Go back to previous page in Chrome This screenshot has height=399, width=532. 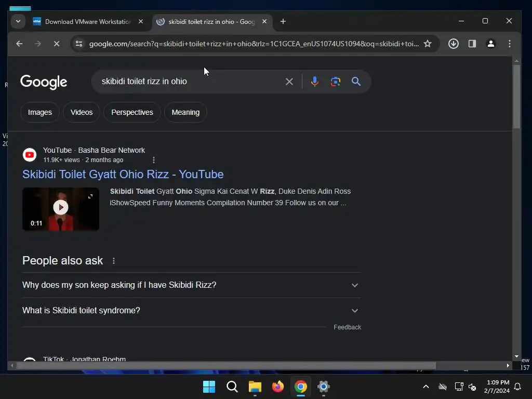[19, 44]
